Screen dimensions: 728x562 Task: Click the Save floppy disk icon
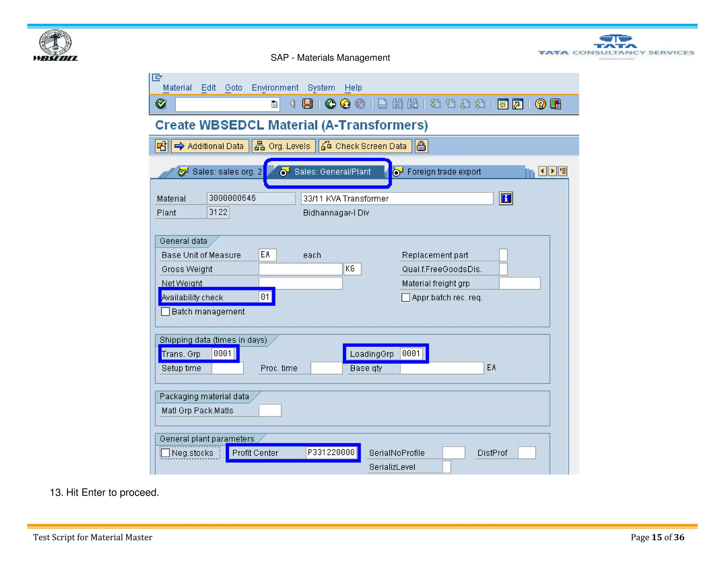pos(307,104)
